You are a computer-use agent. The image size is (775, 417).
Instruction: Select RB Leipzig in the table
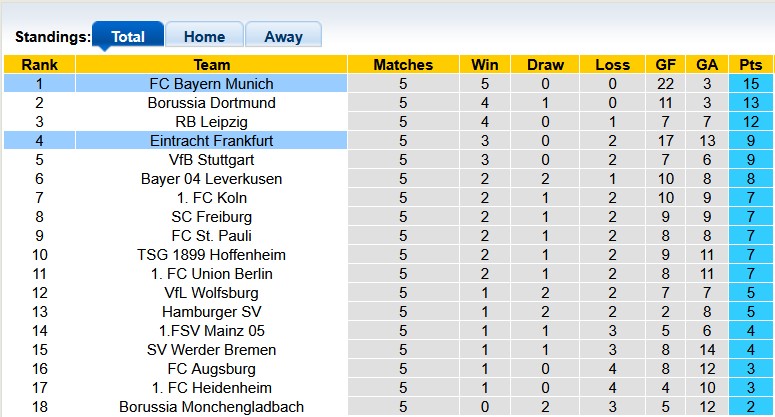pos(211,122)
